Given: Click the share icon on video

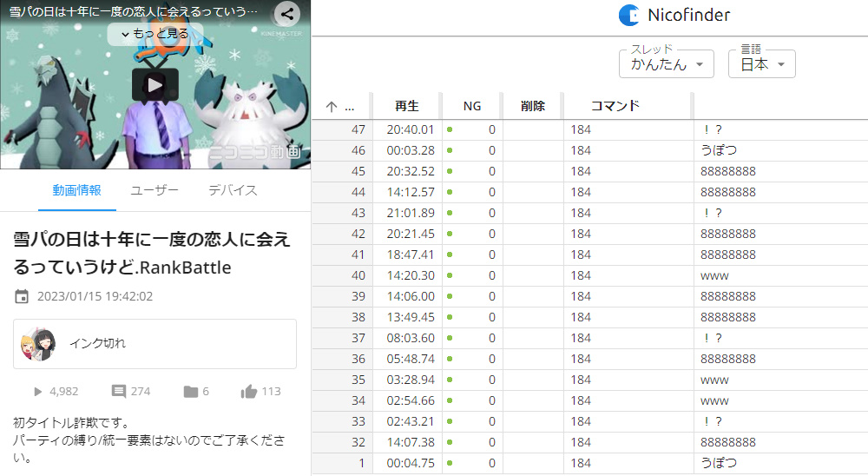Looking at the screenshot, I should point(287,14).
